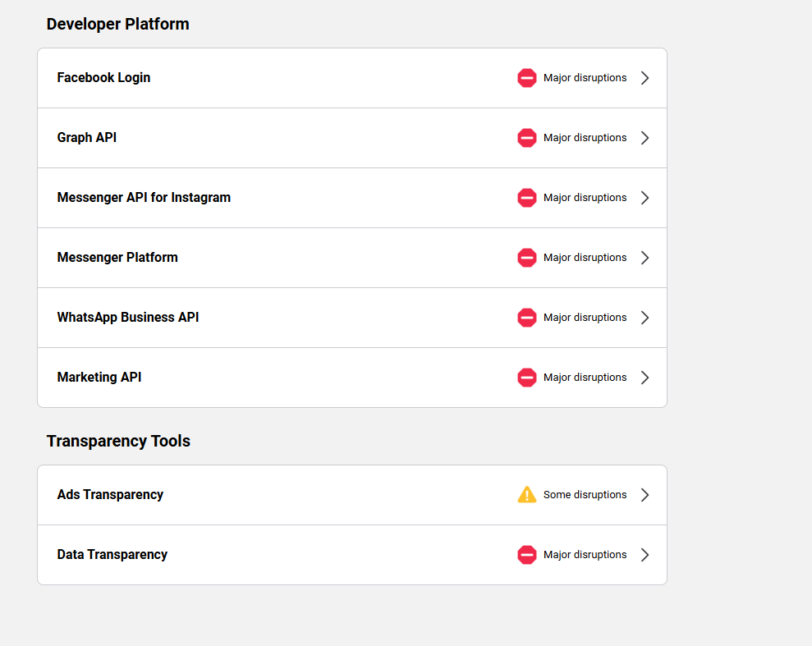Select the Some disruptions status label

585,495
